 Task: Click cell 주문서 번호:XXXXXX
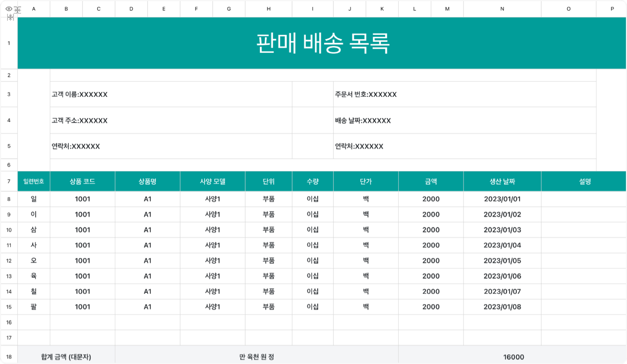point(465,94)
